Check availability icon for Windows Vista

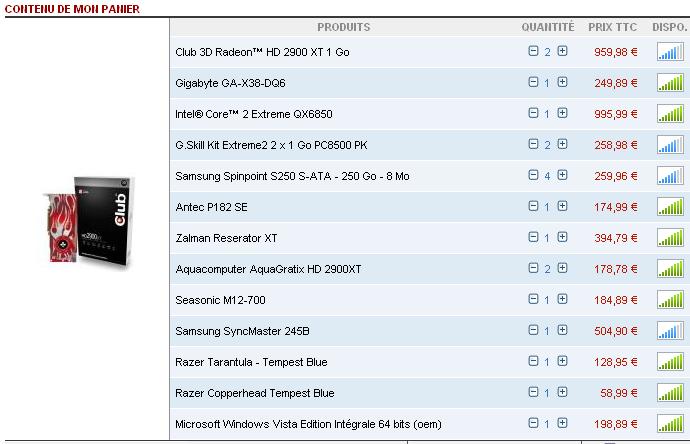tap(671, 424)
